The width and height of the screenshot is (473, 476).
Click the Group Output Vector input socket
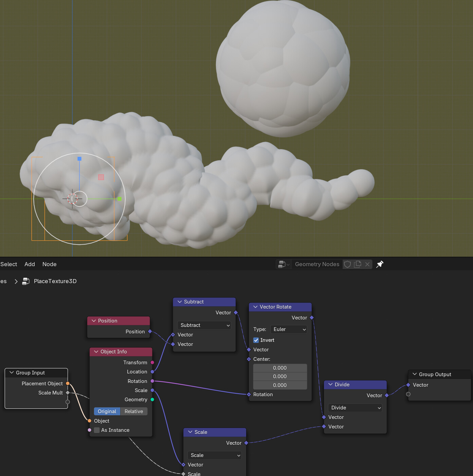coord(408,385)
